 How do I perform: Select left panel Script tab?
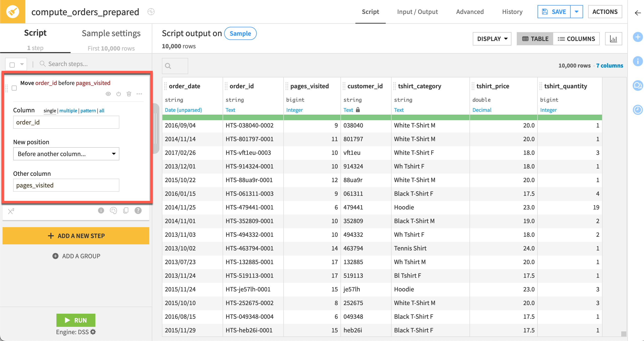(x=35, y=39)
